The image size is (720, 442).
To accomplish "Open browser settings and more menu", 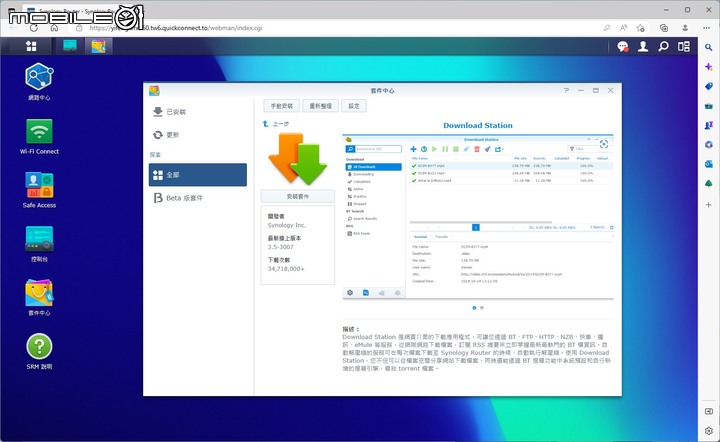I will (706, 28).
